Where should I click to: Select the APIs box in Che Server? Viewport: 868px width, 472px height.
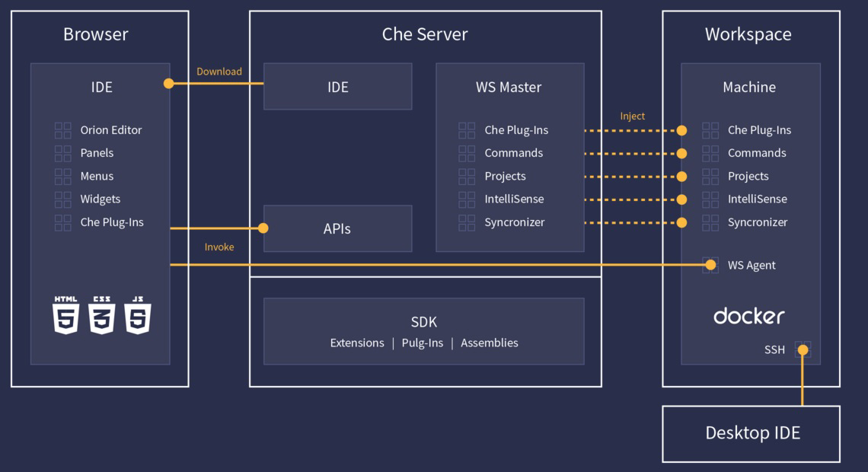point(337,228)
